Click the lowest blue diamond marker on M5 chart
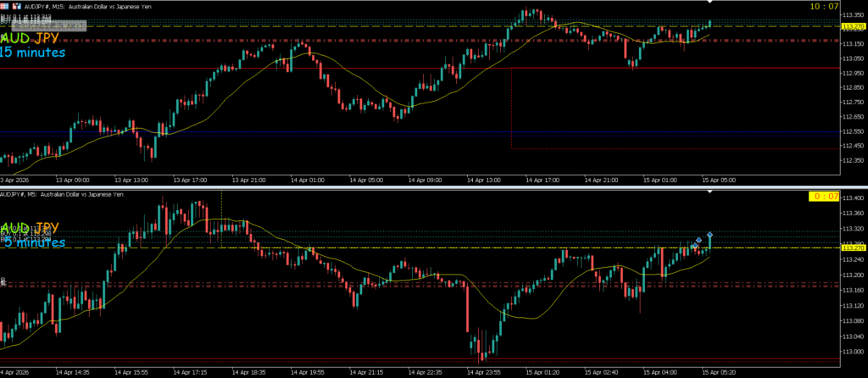This screenshot has width=868, height=378. pyautogui.click(x=694, y=246)
